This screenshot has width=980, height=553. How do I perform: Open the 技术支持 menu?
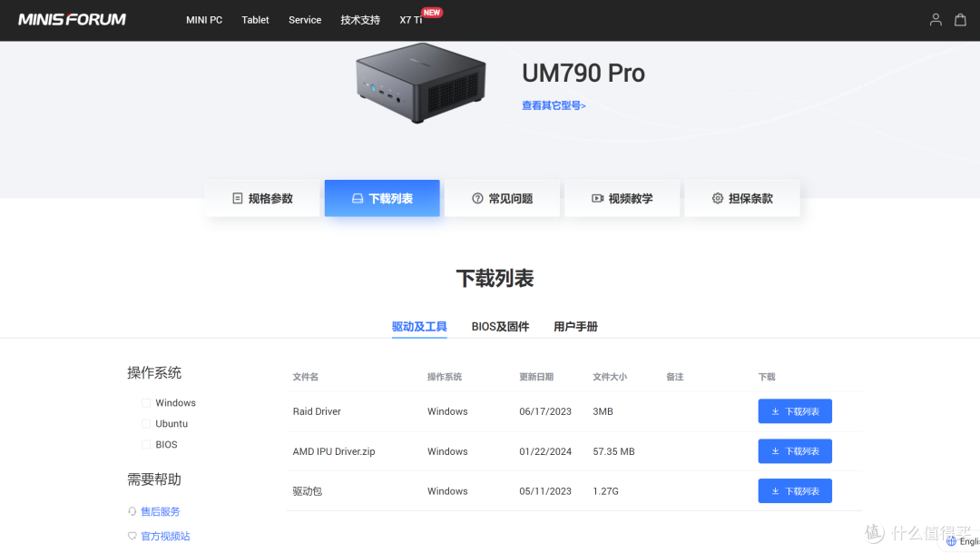pos(360,20)
